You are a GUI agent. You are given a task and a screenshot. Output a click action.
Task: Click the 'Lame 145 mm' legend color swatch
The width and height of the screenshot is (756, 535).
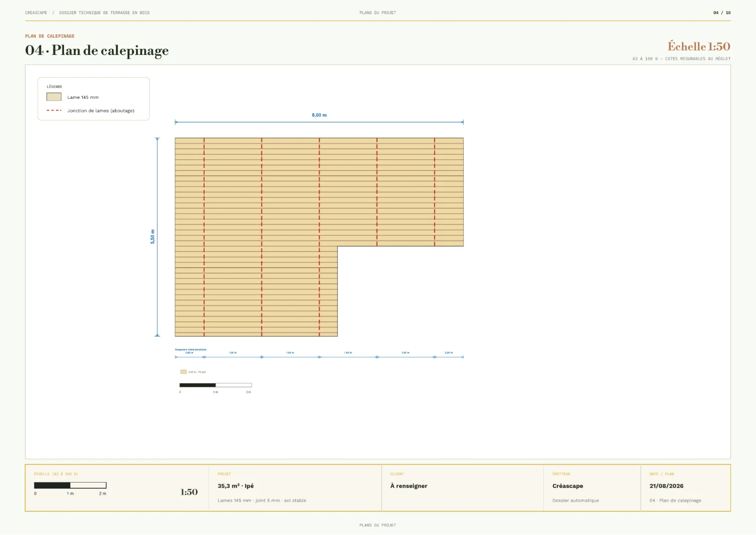pyautogui.click(x=54, y=97)
